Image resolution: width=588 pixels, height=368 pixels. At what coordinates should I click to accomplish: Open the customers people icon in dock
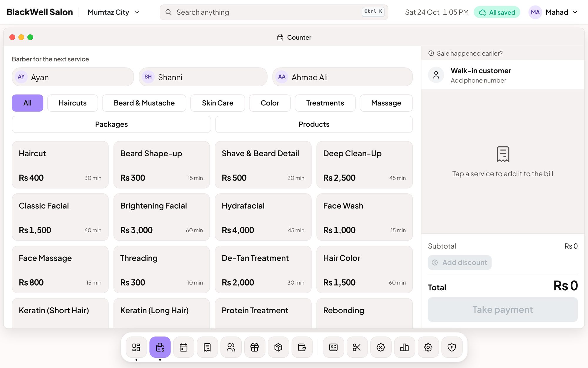click(231, 347)
